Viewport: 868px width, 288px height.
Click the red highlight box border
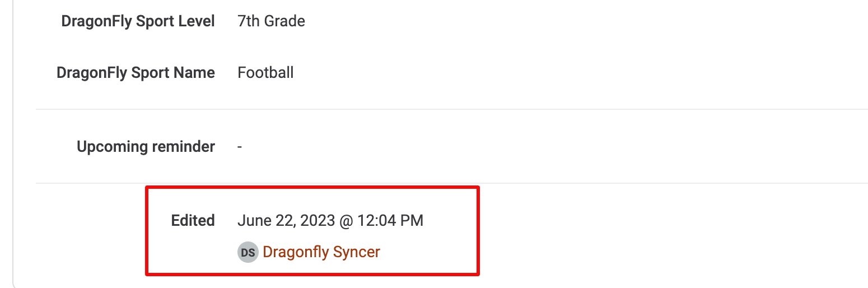(x=312, y=187)
